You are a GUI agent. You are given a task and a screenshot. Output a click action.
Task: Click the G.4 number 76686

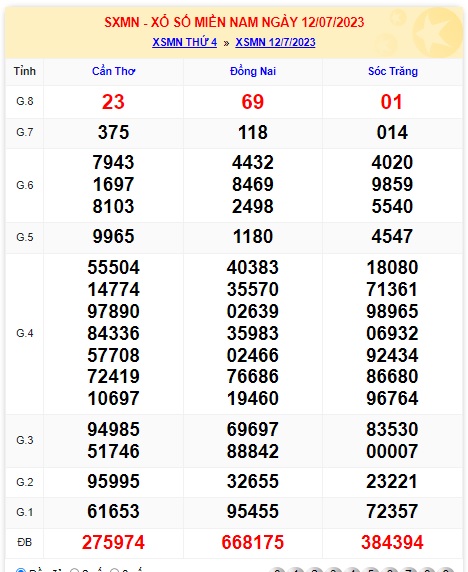[x=253, y=376]
